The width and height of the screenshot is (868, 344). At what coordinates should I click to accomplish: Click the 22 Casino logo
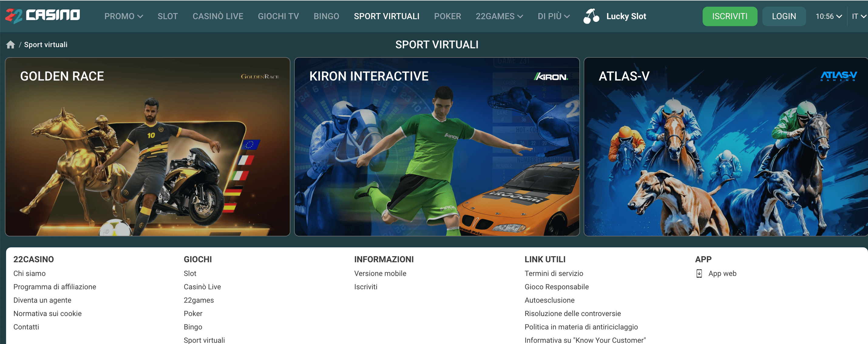(42, 15)
